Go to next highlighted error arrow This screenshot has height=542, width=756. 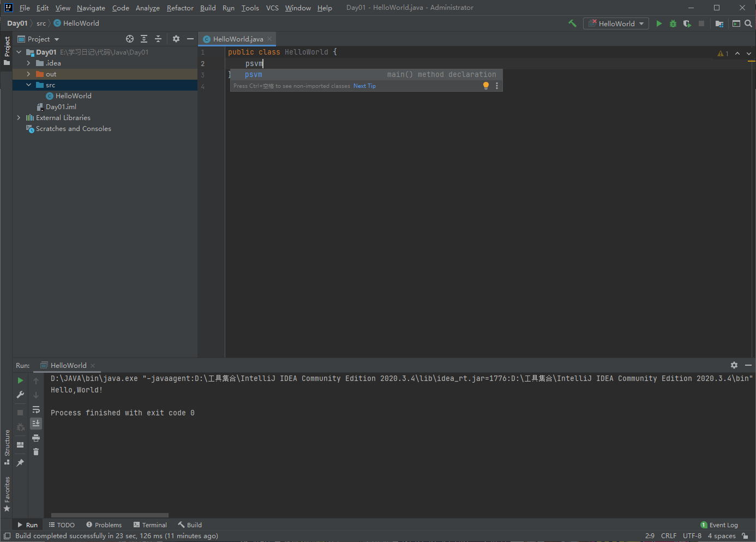point(749,53)
